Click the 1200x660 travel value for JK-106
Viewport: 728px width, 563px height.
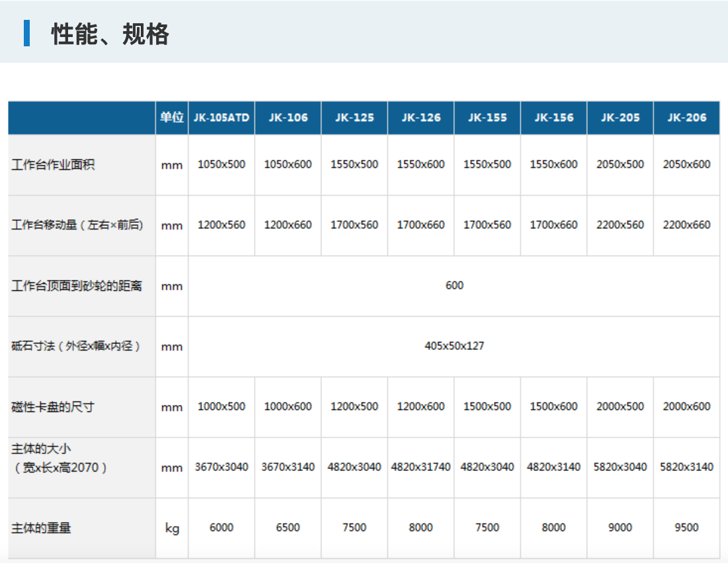(288, 225)
